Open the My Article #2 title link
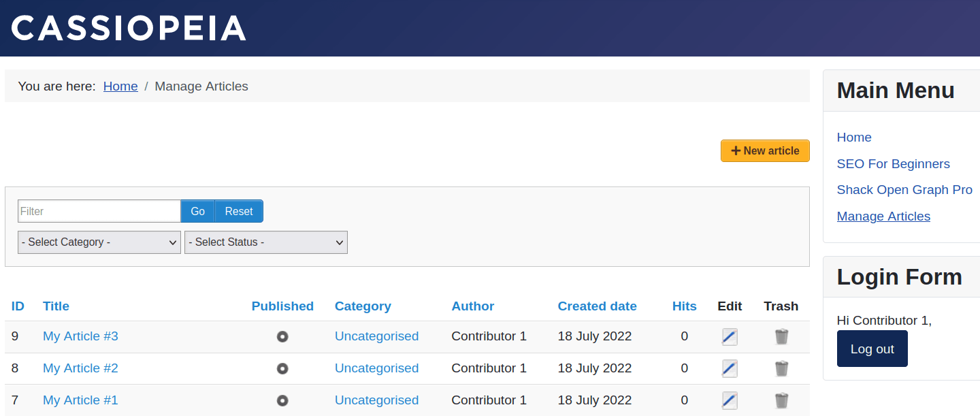 click(x=80, y=368)
